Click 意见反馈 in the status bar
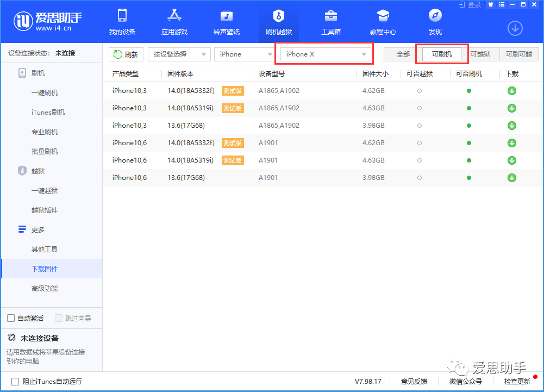The width and height of the screenshot is (544, 392). (414, 382)
